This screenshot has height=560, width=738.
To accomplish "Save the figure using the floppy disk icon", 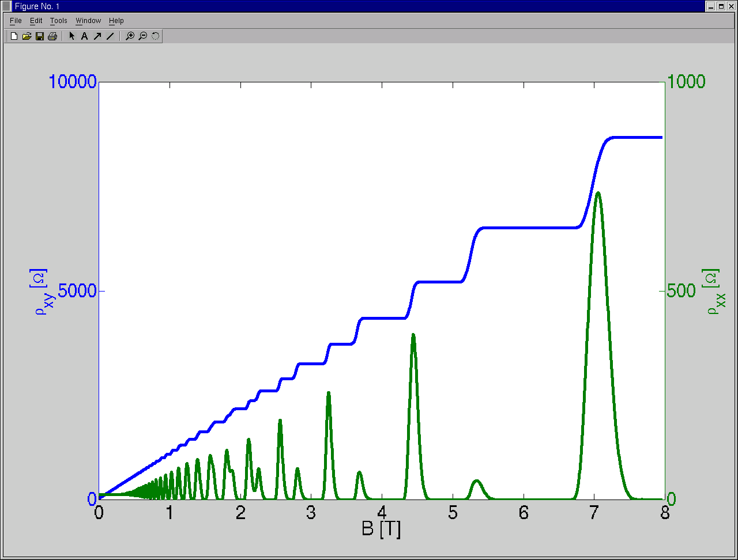I will point(40,36).
